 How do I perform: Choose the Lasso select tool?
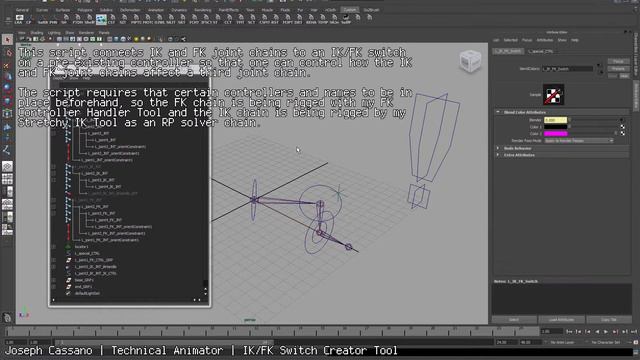7,53
